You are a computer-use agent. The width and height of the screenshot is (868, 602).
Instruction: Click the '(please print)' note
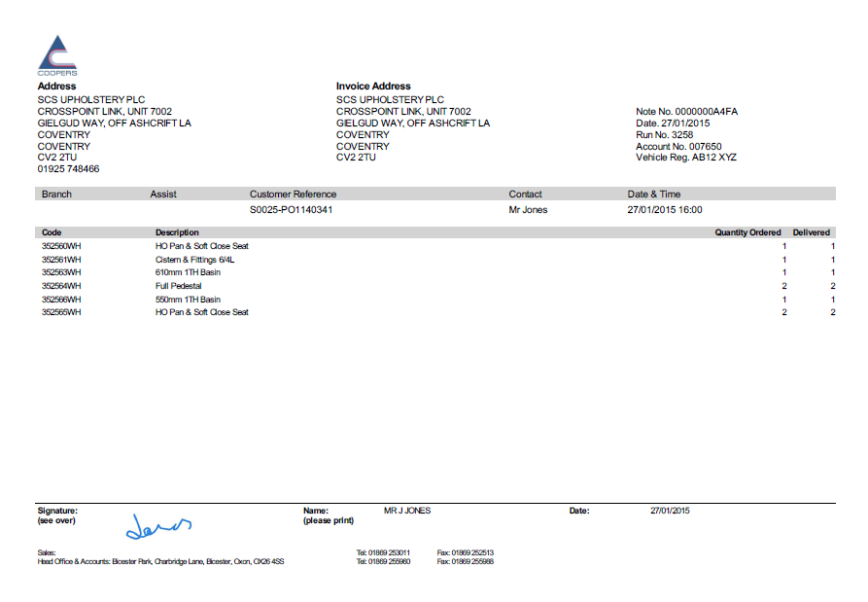[x=329, y=520]
